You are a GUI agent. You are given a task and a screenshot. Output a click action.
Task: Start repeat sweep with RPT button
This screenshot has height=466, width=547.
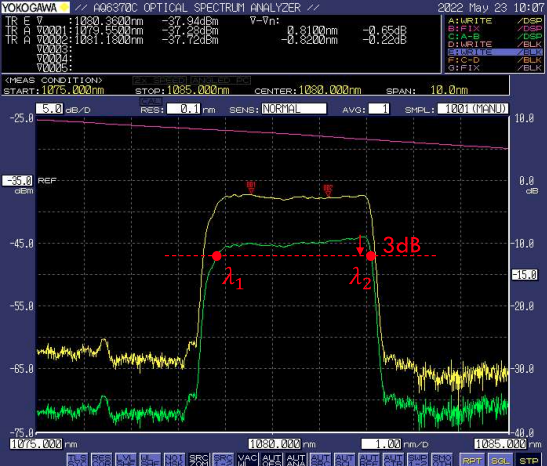click(x=472, y=460)
